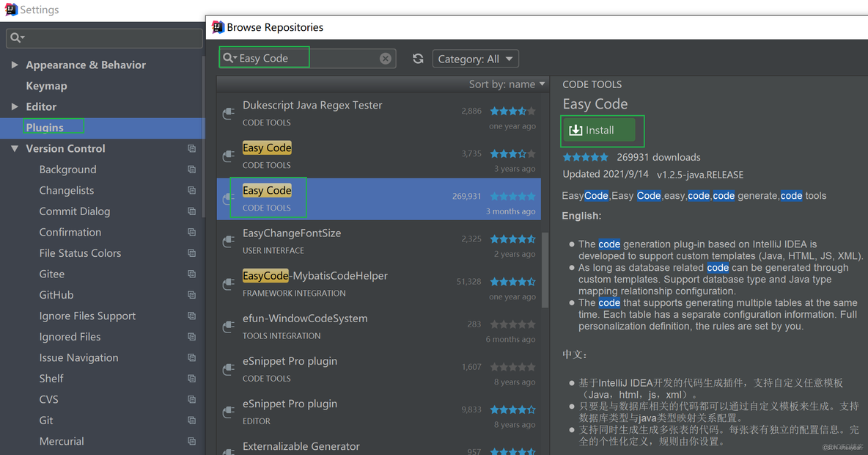Screen dimensions: 868x455
Task: Click the copy icon next to Issue Navigation
Action: pyautogui.click(x=191, y=357)
